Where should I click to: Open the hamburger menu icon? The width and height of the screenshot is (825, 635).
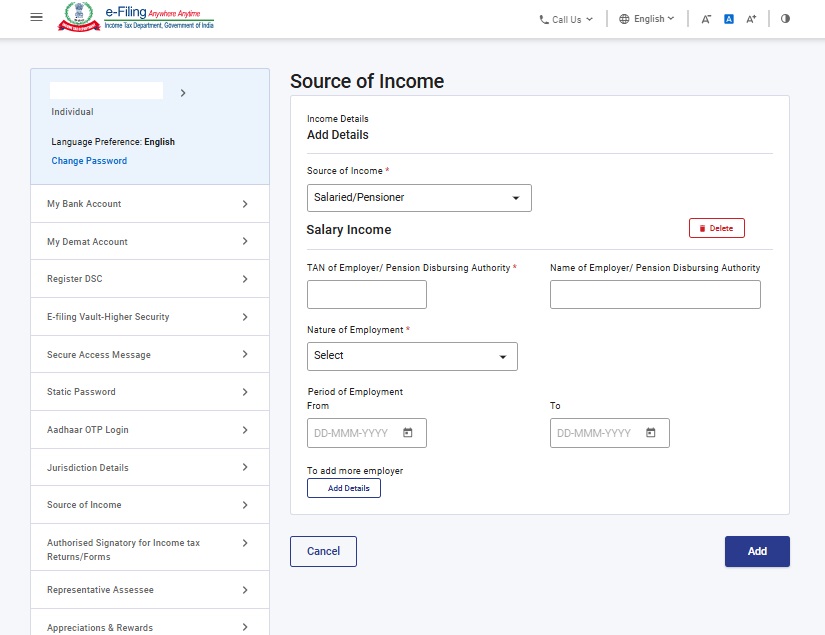pos(36,17)
